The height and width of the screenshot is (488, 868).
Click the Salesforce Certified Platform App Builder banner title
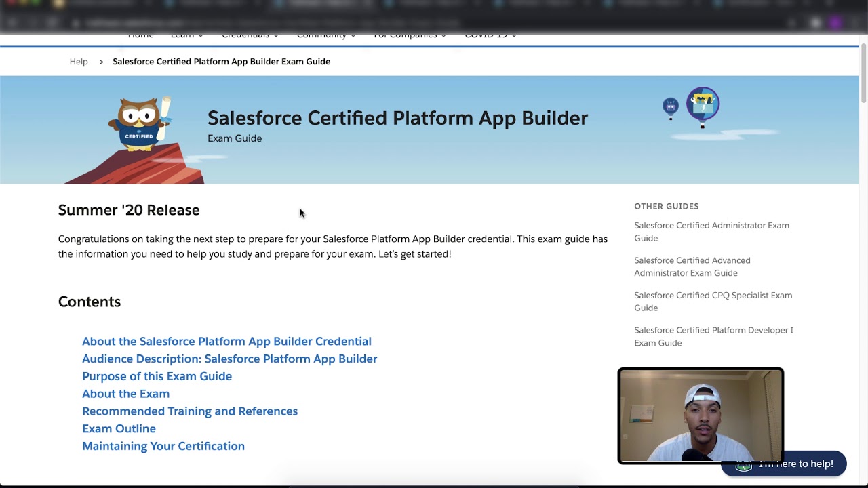pos(397,118)
